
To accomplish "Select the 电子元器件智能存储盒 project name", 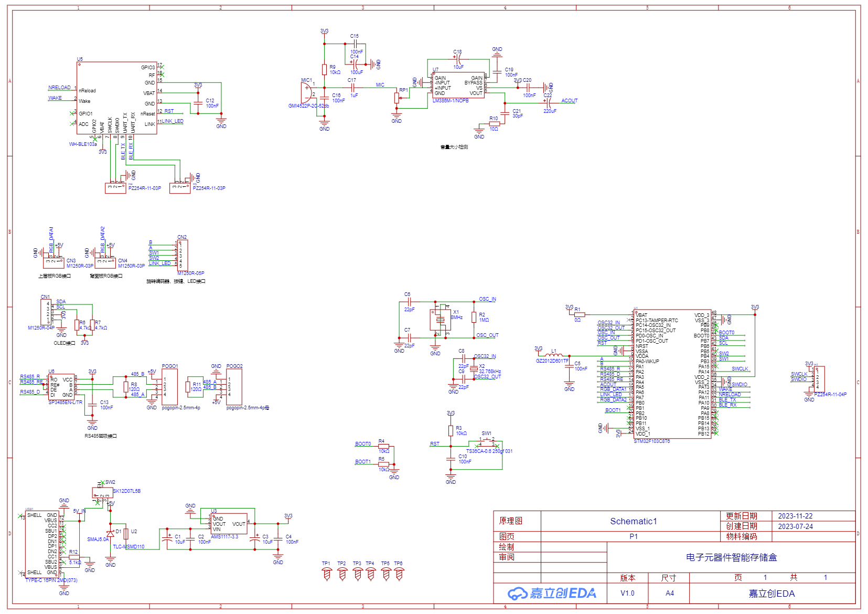I will coord(732,557).
